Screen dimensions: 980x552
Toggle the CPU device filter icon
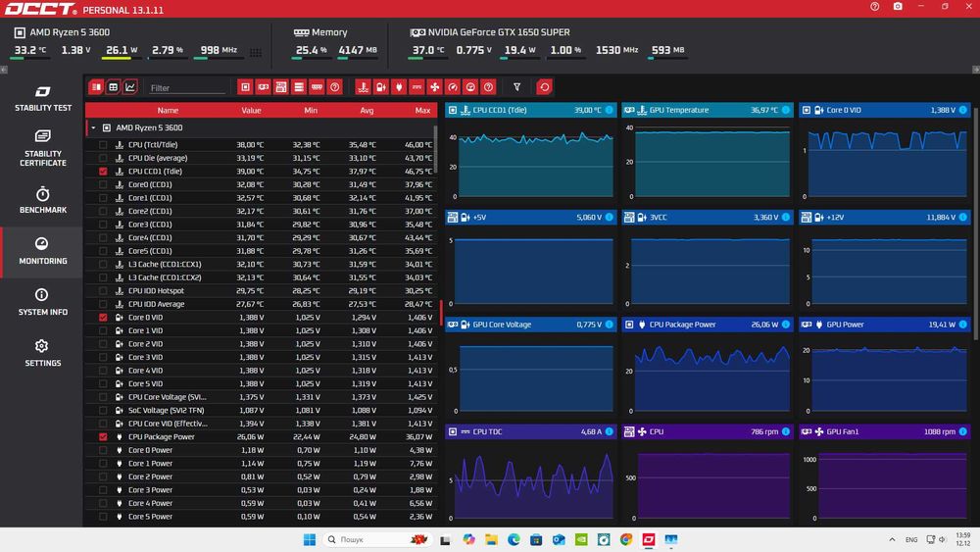pyautogui.click(x=245, y=87)
